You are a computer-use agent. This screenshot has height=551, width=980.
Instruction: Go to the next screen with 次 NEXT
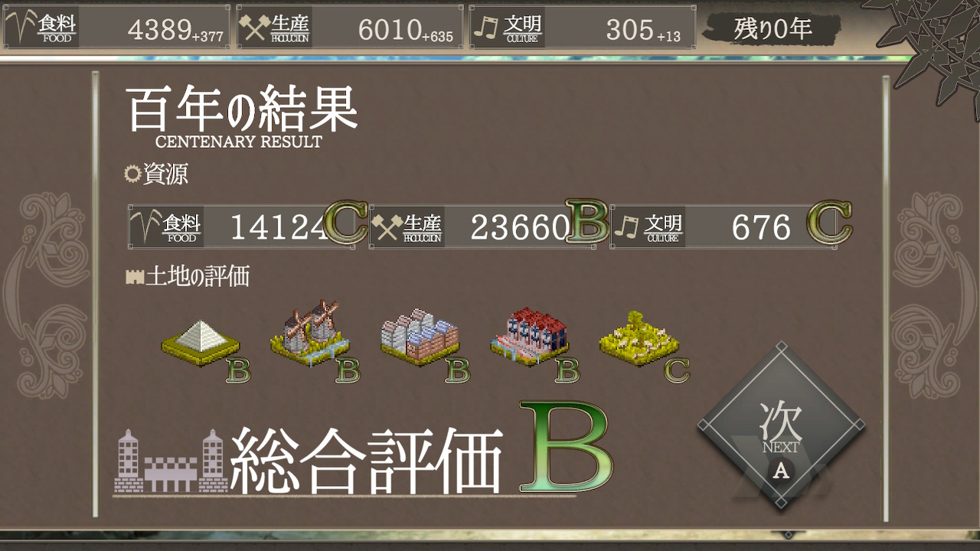click(x=781, y=426)
